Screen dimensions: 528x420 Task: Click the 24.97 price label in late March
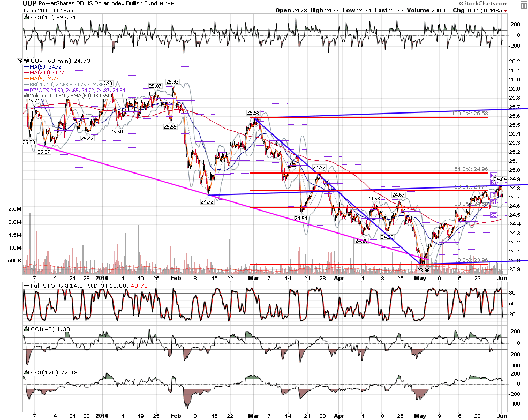point(319,167)
